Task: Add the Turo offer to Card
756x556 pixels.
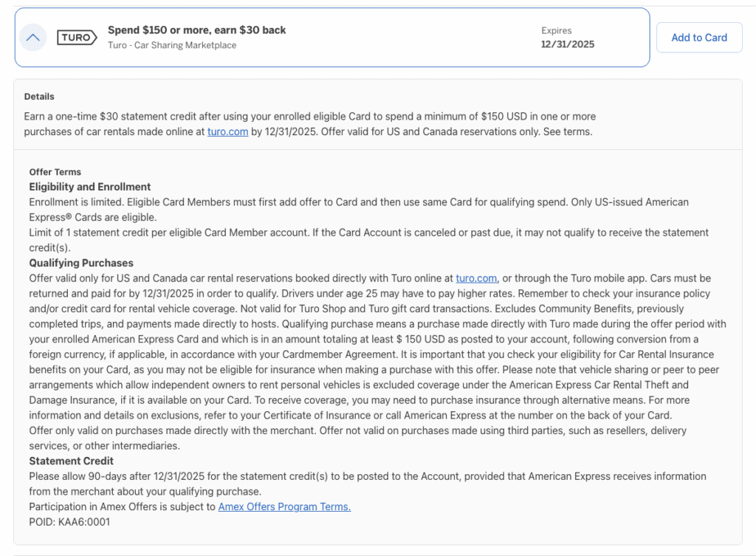Action: point(698,38)
